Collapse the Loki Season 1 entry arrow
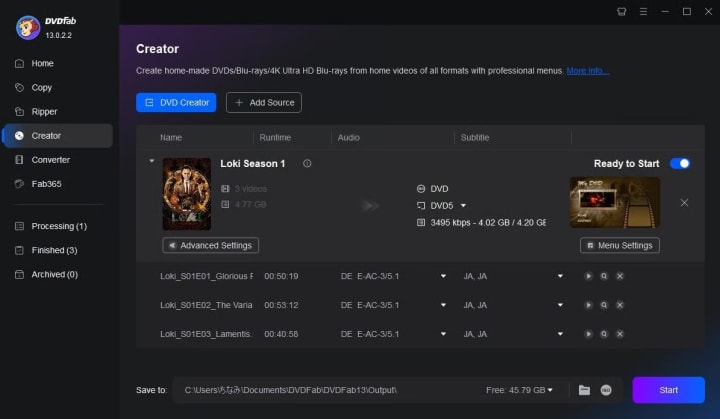720x419 pixels. coord(152,161)
